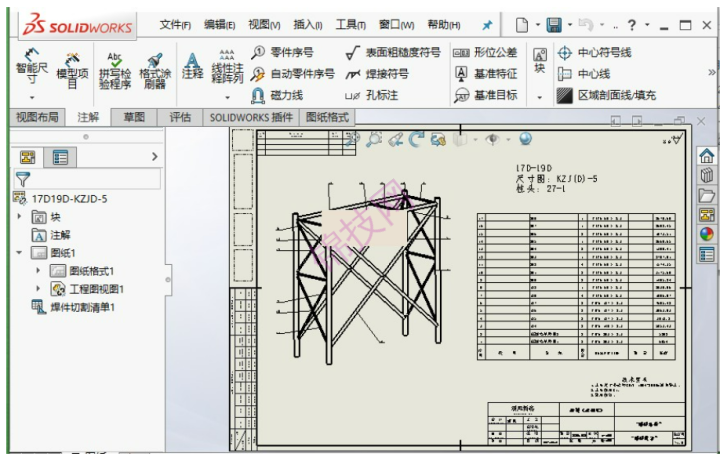Viewport: 720px width, 457px height.
Task: Open the 窗口(W) menu
Action: tap(396, 25)
